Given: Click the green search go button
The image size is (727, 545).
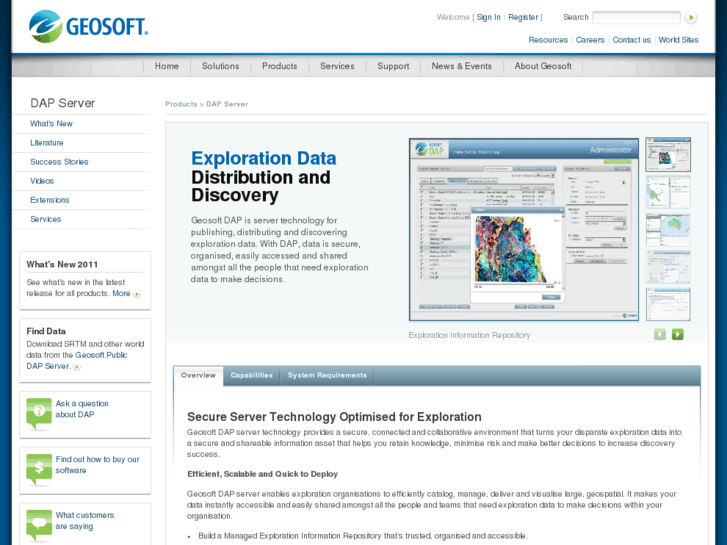Looking at the screenshot, I should (691, 18).
